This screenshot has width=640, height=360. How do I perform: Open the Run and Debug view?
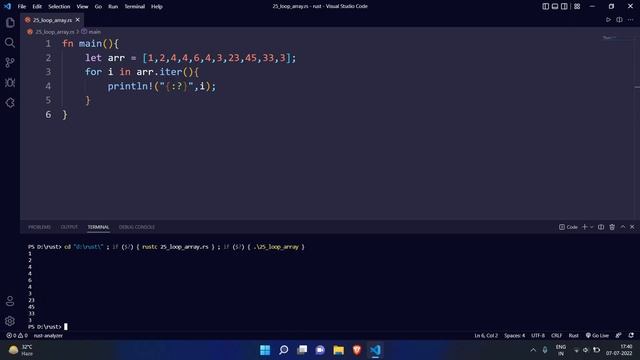[x=10, y=82]
